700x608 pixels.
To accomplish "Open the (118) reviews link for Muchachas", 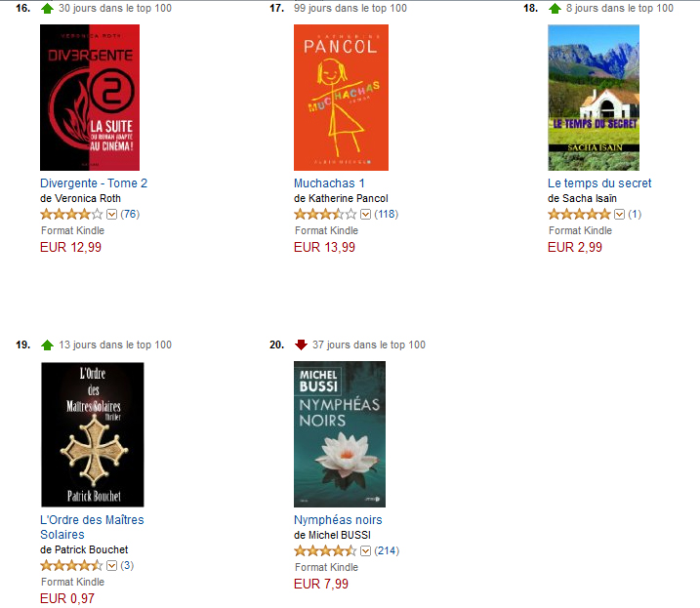I will (387, 215).
